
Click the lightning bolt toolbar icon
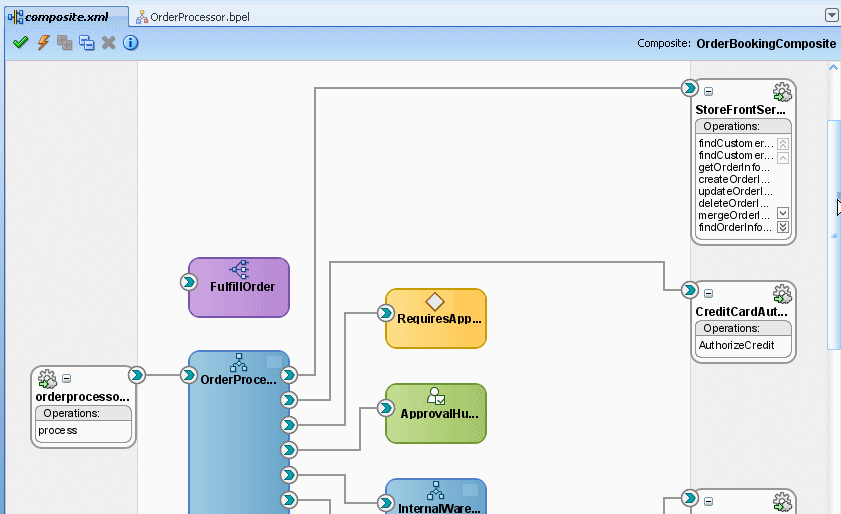click(43, 42)
